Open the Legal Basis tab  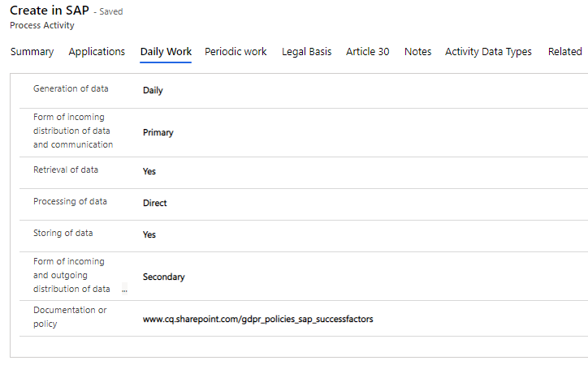coord(306,52)
